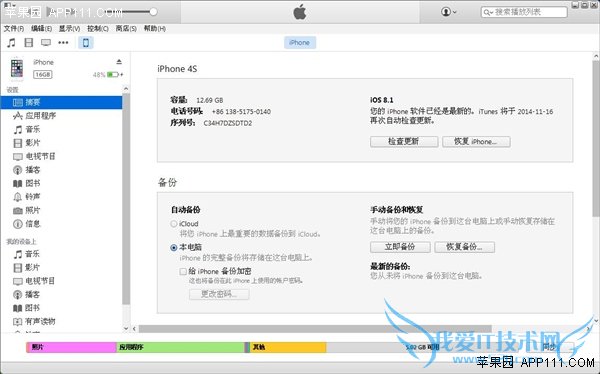Eject the iPhone device

(119, 62)
